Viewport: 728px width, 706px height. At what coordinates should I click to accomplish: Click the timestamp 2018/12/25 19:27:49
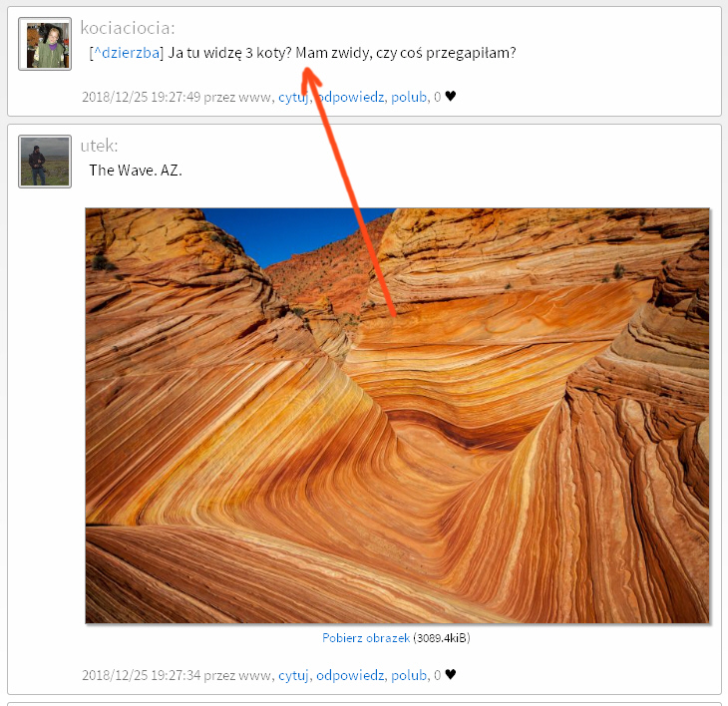pos(142,97)
